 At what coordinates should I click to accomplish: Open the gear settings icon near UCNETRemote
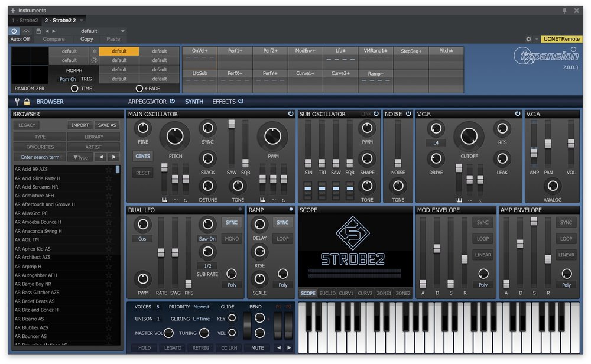pyautogui.click(x=528, y=39)
